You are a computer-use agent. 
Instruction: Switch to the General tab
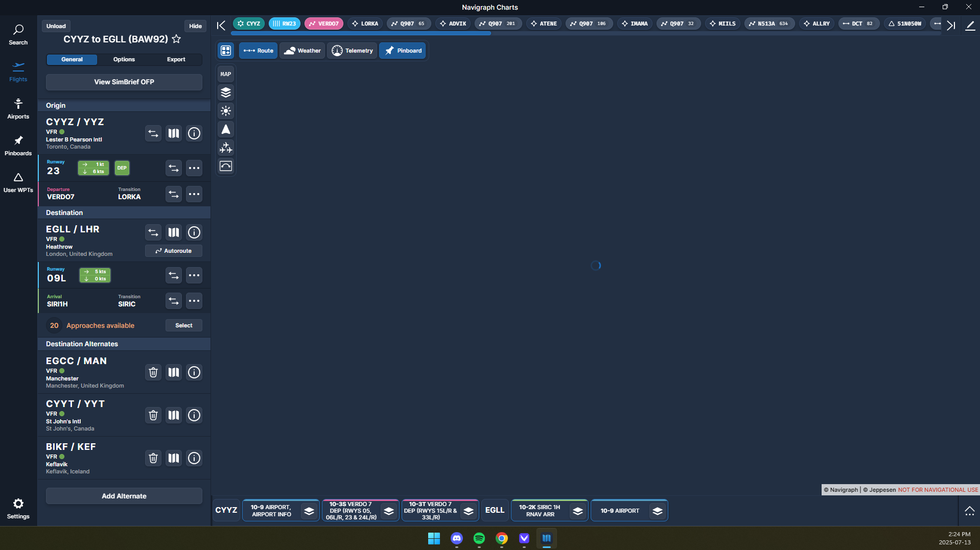(x=72, y=59)
